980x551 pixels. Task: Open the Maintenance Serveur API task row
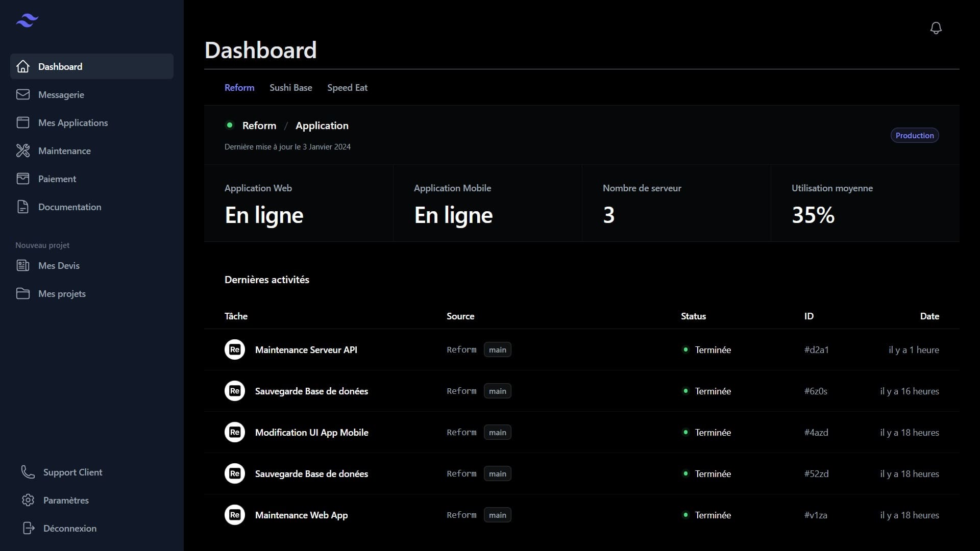(306, 349)
